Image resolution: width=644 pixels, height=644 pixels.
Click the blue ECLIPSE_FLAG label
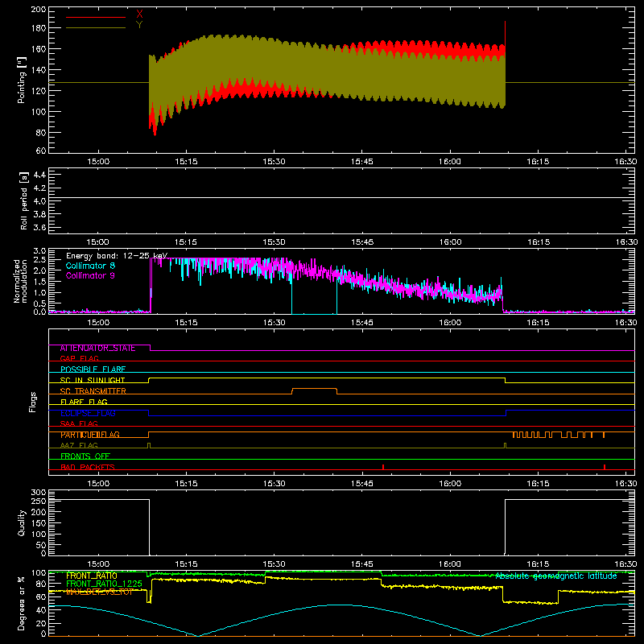88,413
